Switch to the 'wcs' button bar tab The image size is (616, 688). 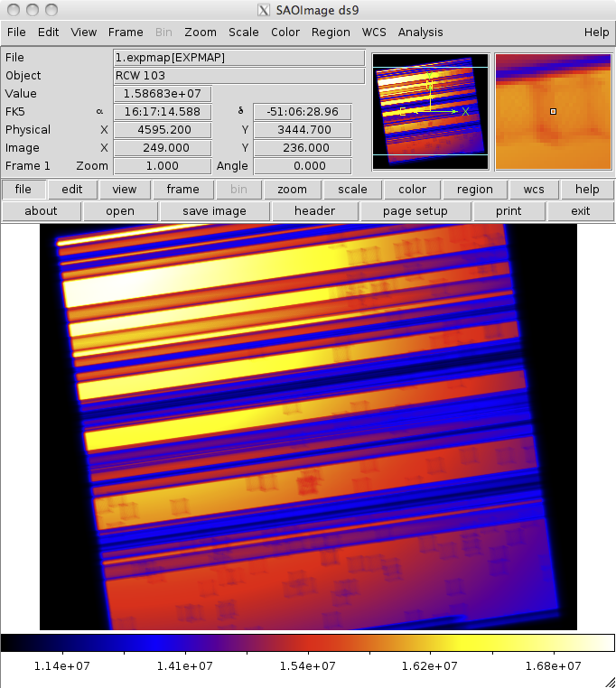(x=527, y=190)
